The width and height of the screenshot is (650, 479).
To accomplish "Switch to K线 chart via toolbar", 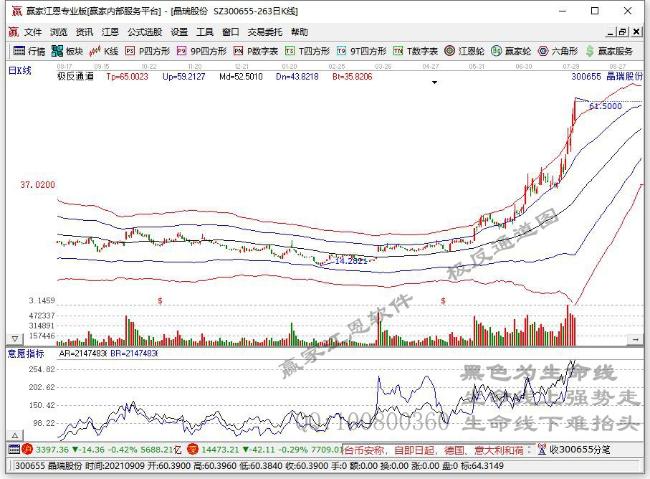I will click(x=105, y=50).
